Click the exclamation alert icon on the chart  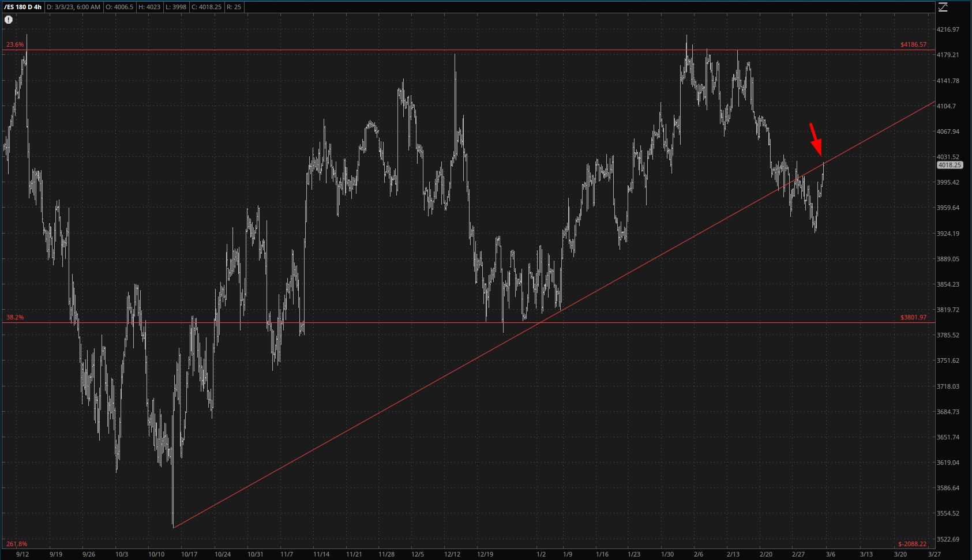coord(9,20)
